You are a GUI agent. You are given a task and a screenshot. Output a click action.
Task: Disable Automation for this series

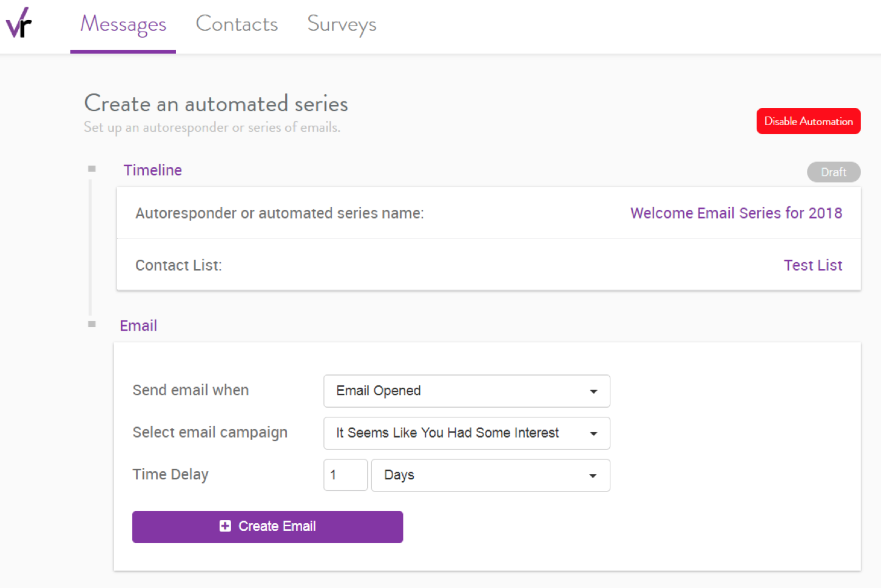(808, 121)
